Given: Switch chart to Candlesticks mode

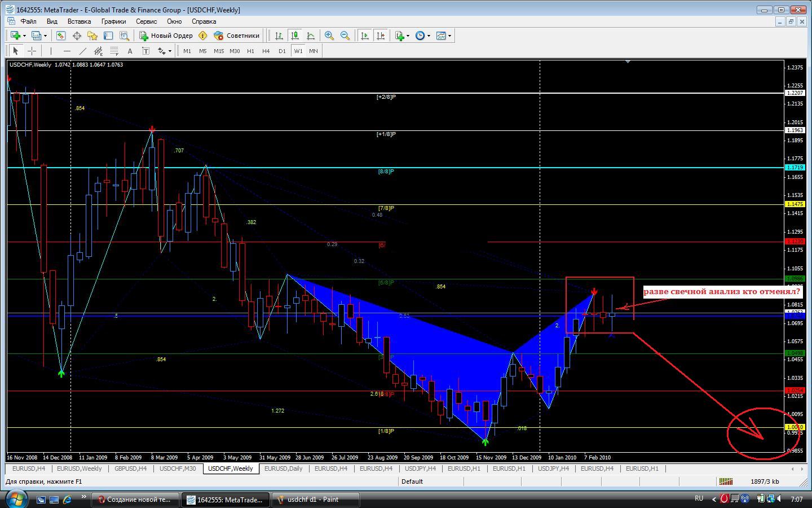Looking at the screenshot, I should (294, 36).
